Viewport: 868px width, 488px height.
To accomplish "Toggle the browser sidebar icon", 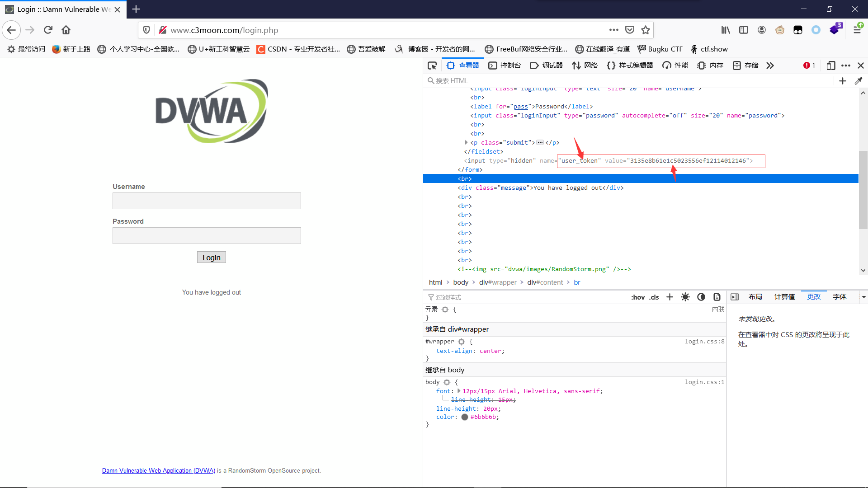I will [744, 30].
